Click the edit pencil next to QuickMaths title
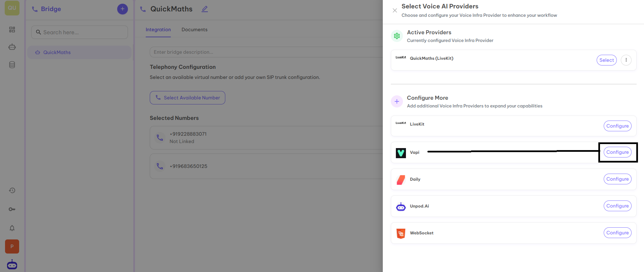This screenshot has width=644, height=272. click(205, 9)
